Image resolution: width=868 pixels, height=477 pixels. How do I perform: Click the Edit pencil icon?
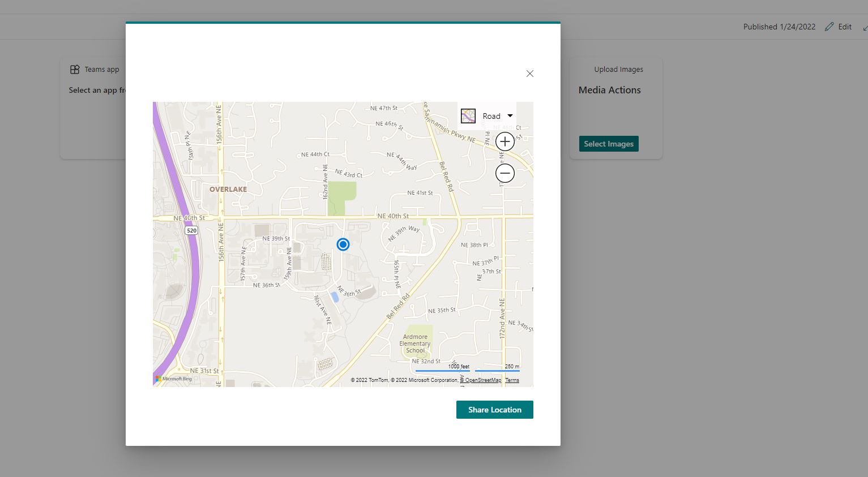(828, 26)
